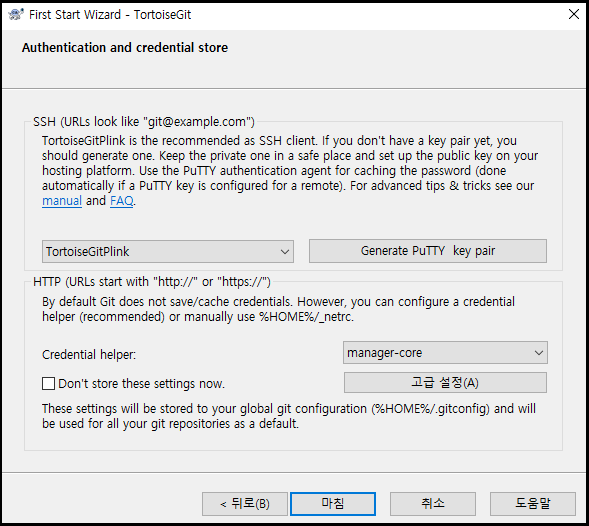Viewport: 589px width, 526px height.
Task: Click the "Don't store these settings now." label text
Action: 141,384
